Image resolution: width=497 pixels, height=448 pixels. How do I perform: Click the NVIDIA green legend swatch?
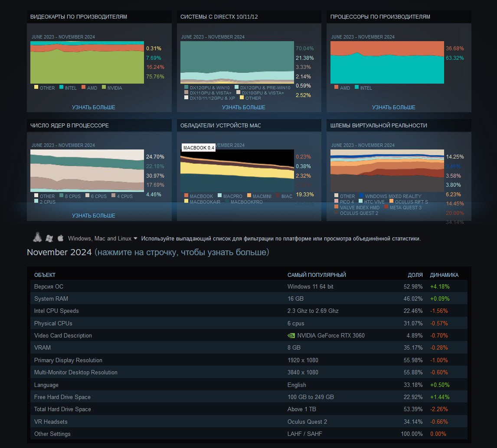point(104,87)
